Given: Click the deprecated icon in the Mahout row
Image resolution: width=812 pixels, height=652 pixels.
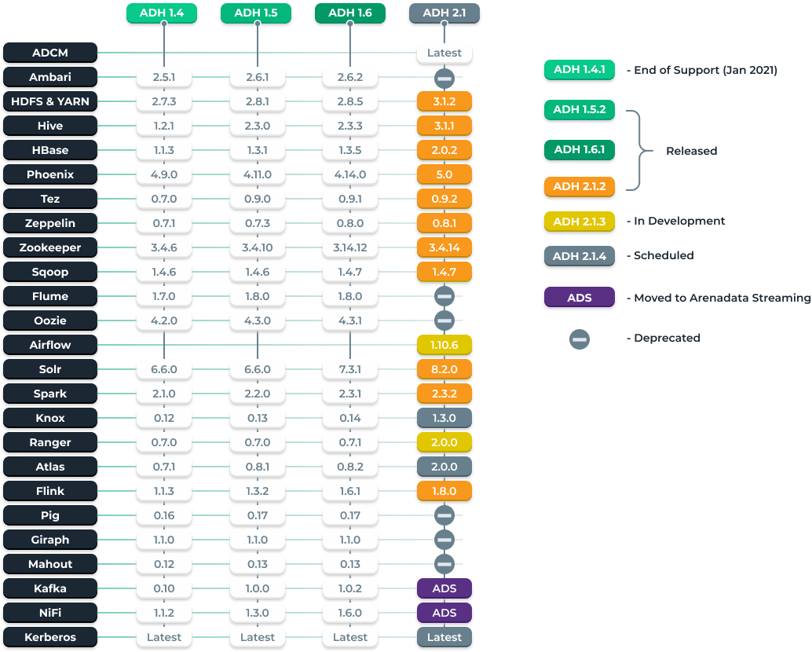Looking at the screenshot, I should pyautogui.click(x=444, y=565).
